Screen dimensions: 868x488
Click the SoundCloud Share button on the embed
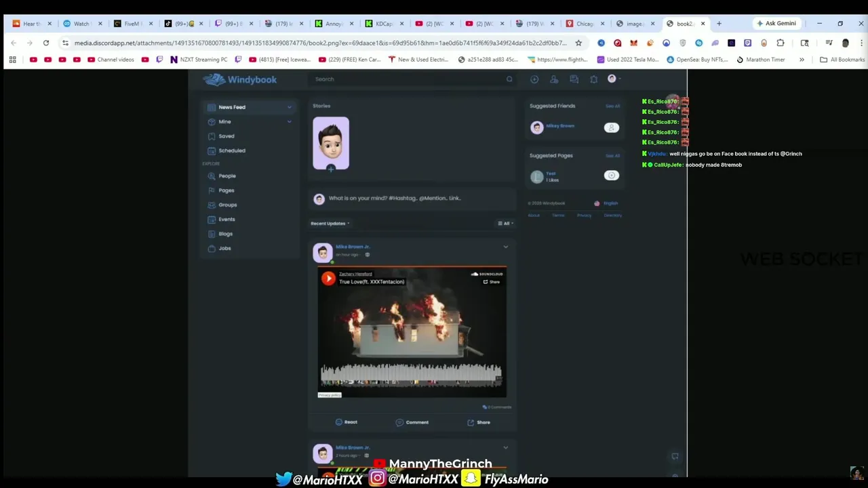tap(492, 282)
